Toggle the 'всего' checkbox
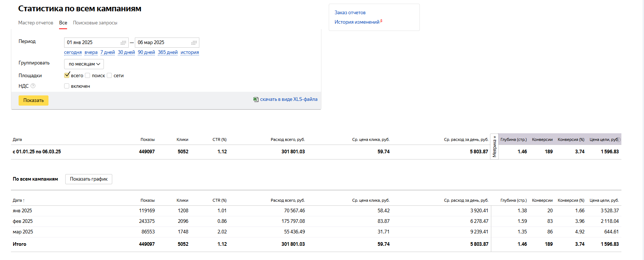This screenshot has width=644, height=260. click(x=67, y=75)
